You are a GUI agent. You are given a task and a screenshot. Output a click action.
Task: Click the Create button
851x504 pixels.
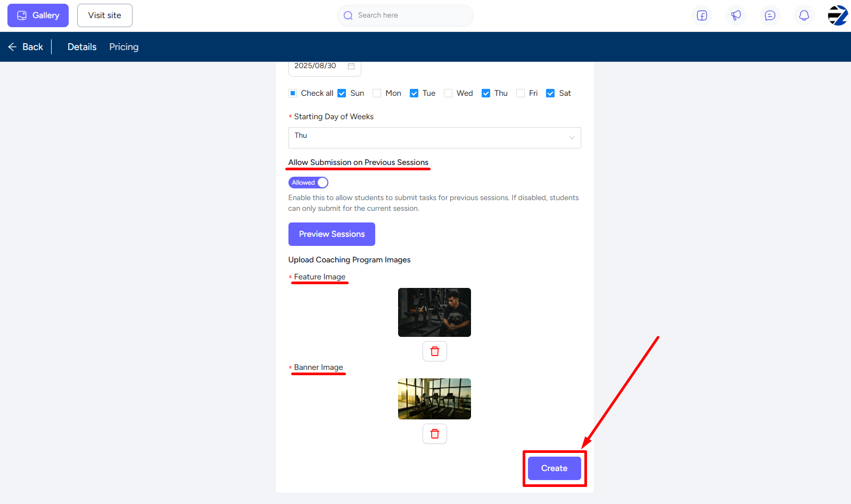point(554,468)
